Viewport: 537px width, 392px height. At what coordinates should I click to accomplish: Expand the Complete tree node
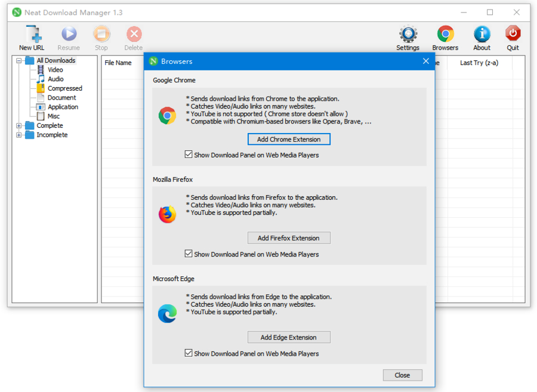click(19, 126)
